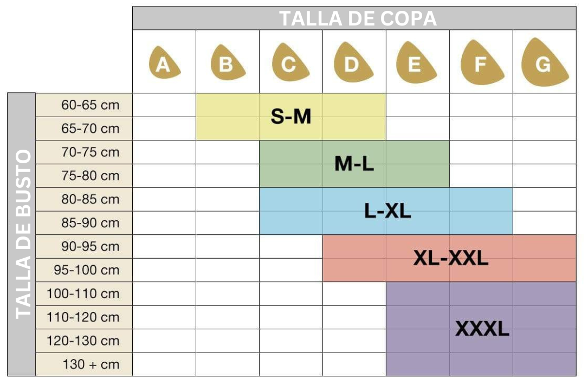588x384 pixels.
Task: Click the 100-110 cm row label
Action: [x=83, y=293]
